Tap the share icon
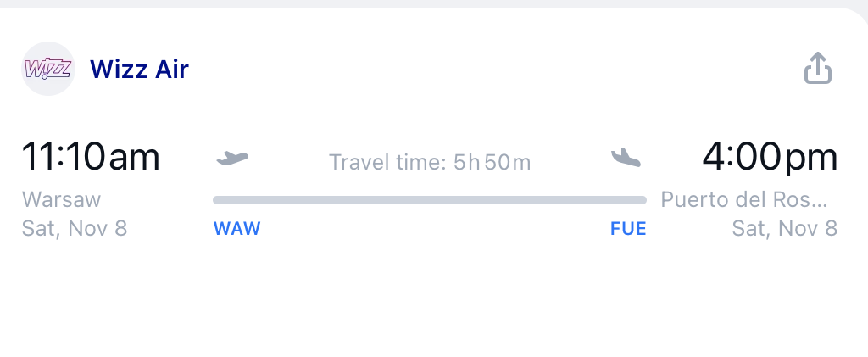Image resolution: width=868 pixels, height=357 pixels. pyautogui.click(x=818, y=69)
